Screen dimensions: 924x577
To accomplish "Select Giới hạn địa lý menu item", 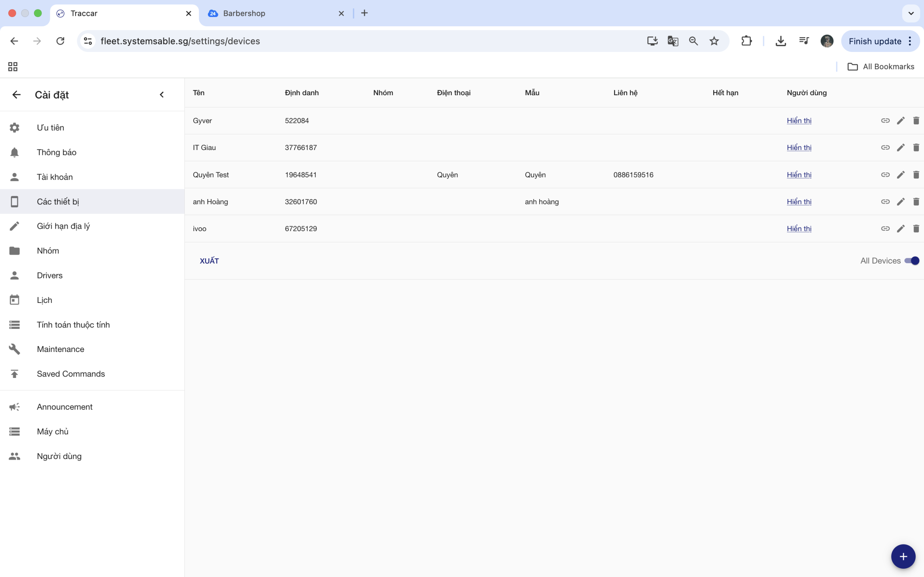I will tap(64, 226).
